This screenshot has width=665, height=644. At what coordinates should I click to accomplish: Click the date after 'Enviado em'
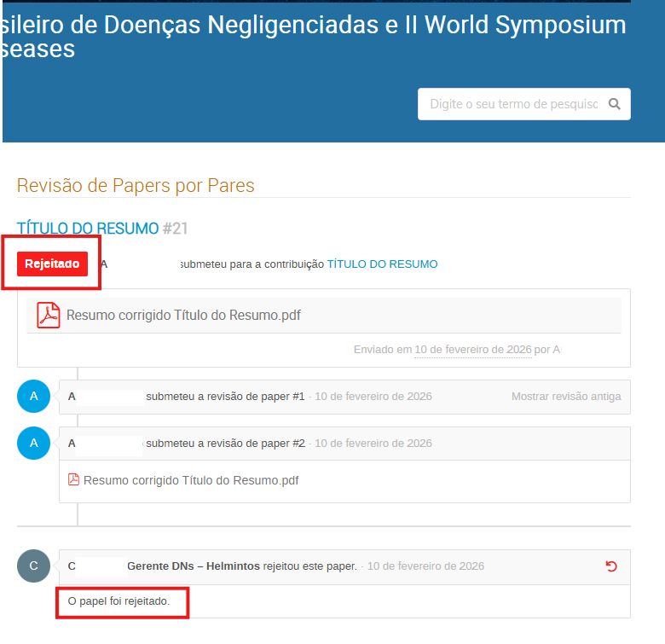click(x=472, y=350)
